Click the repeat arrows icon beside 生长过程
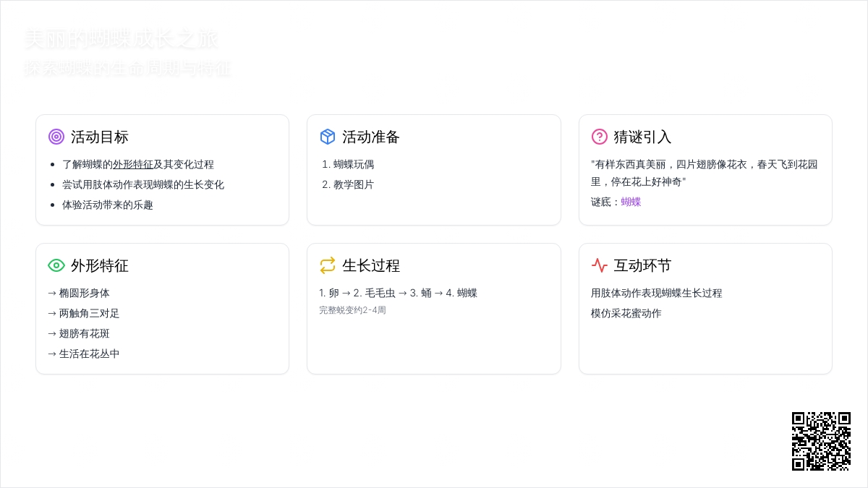 coord(328,265)
